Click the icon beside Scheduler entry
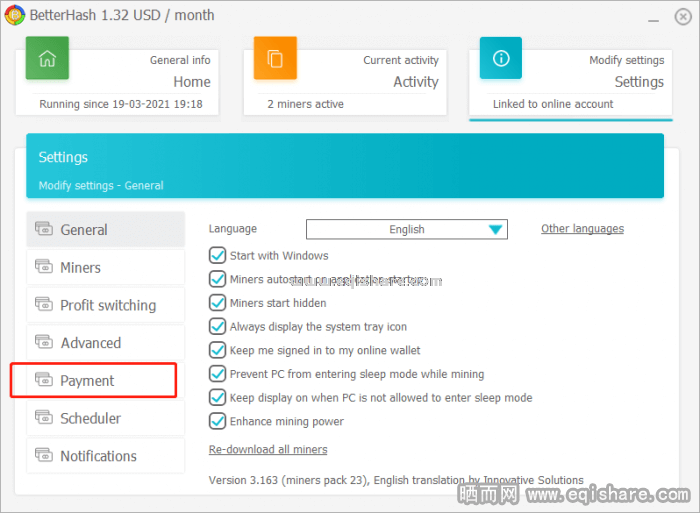Image resolution: width=700 pixels, height=513 pixels. point(44,418)
